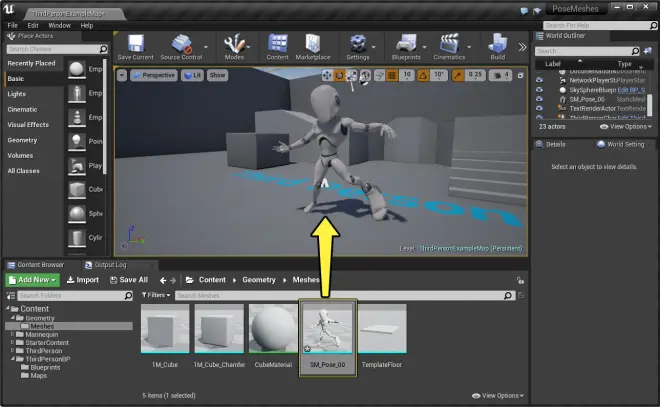Screen dimensions: 660x407
Task: Open the Perspective view mode dropdown
Action: [x=153, y=75]
